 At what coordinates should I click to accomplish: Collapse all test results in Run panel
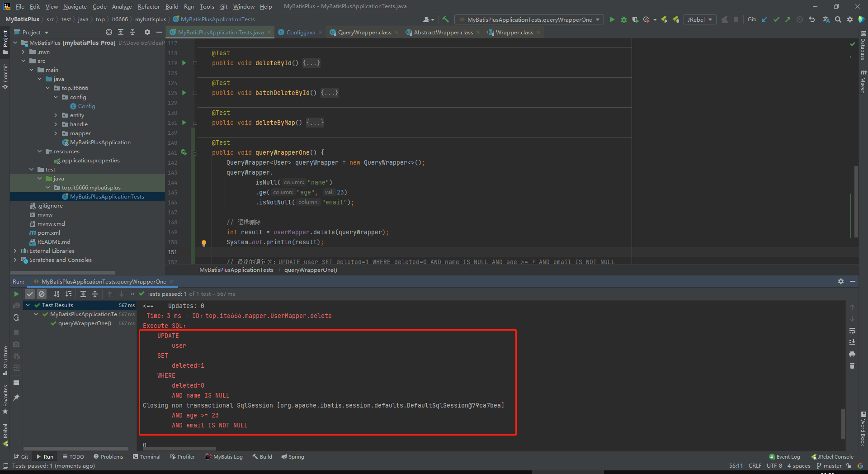pyautogui.click(x=95, y=294)
